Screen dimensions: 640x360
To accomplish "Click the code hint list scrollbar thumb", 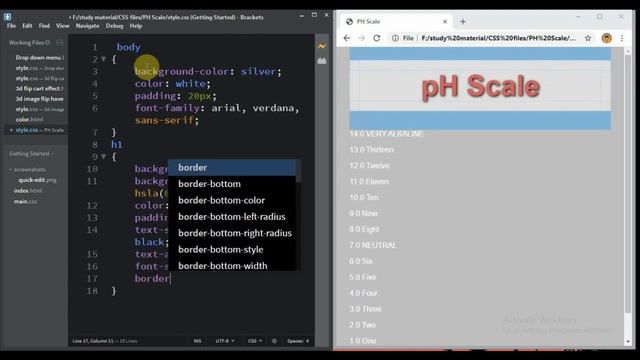I will click(298, 171).
